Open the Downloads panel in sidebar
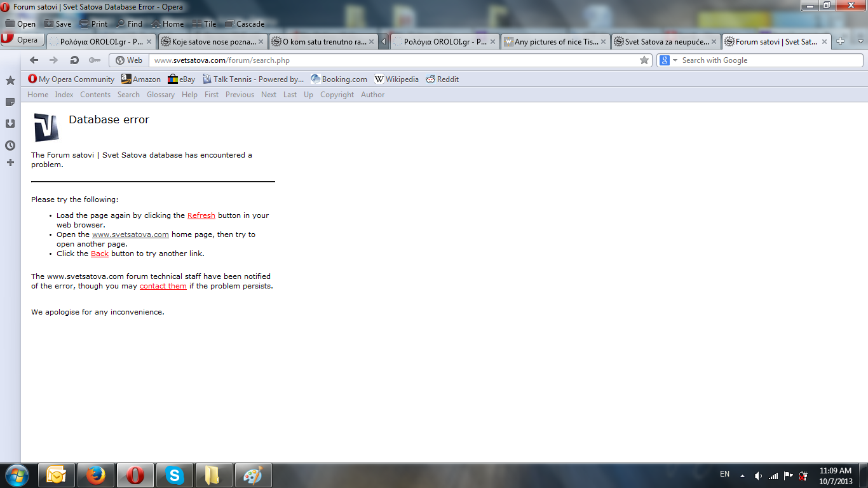The width and height of the screenshot is (868, 488). [10, 124]
